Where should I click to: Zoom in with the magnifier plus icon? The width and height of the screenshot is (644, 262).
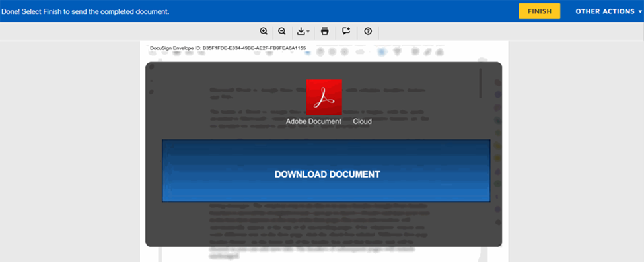[264, 31]
